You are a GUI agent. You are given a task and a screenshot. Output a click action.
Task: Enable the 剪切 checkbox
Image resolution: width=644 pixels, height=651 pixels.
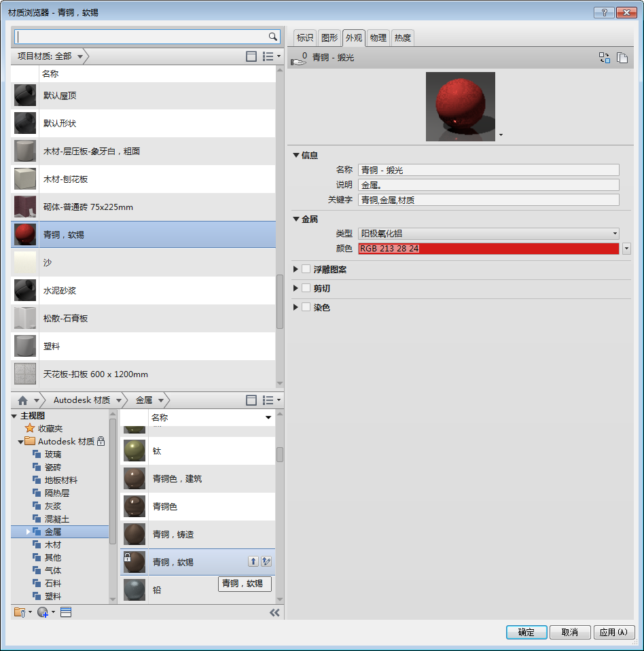tap(306, 287)
